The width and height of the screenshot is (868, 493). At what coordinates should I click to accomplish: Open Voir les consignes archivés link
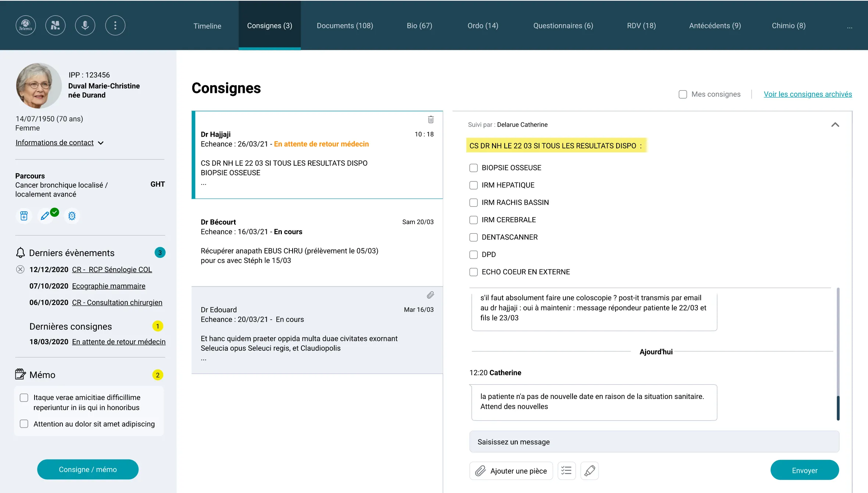808,94
